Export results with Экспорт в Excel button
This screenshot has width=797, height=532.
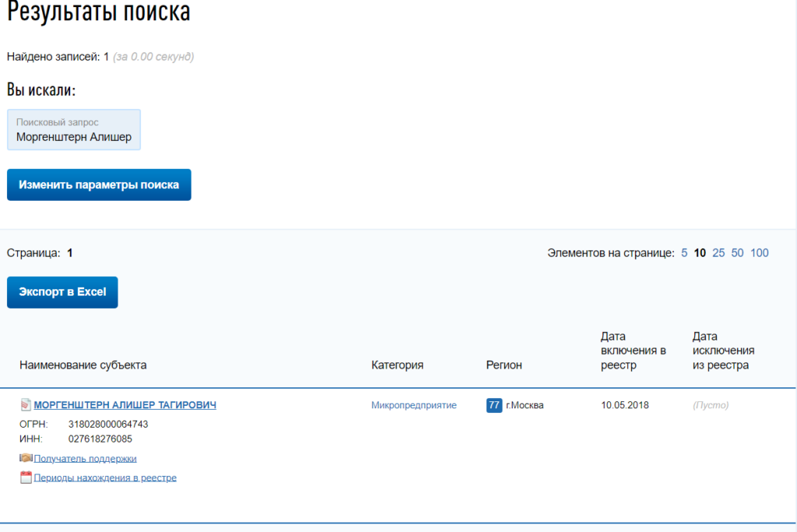tap(62, 292)
